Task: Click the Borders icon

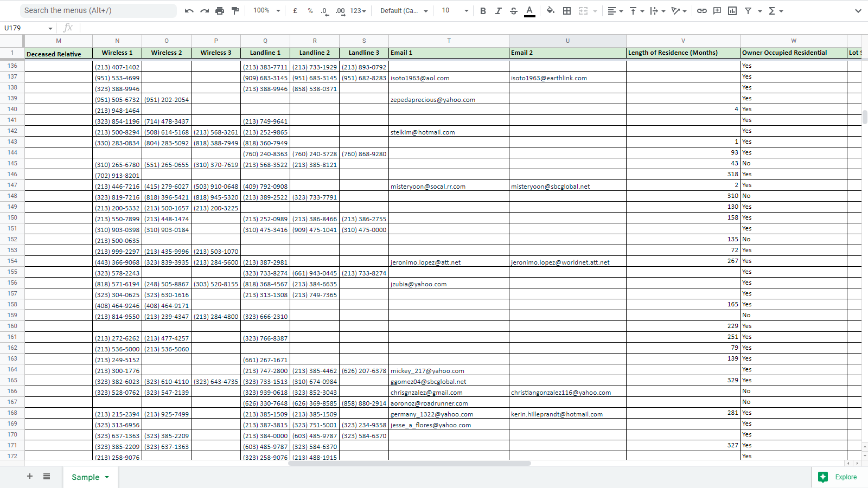Action: [567, 11]
